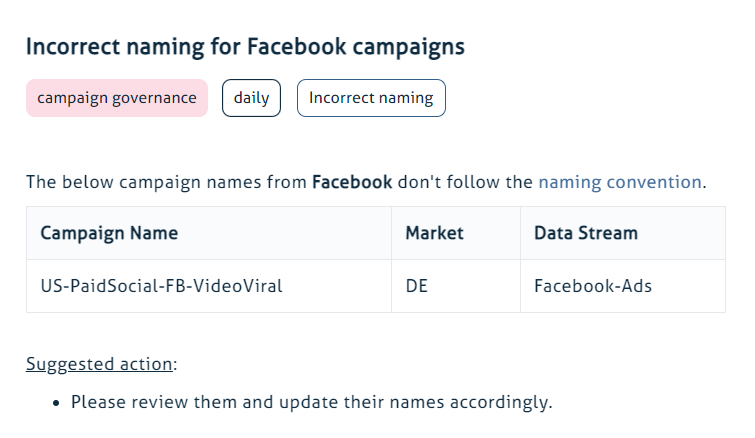This screenshot has height=438, width=755.
Task: Click the 'Market' column header
Action: 434,233
